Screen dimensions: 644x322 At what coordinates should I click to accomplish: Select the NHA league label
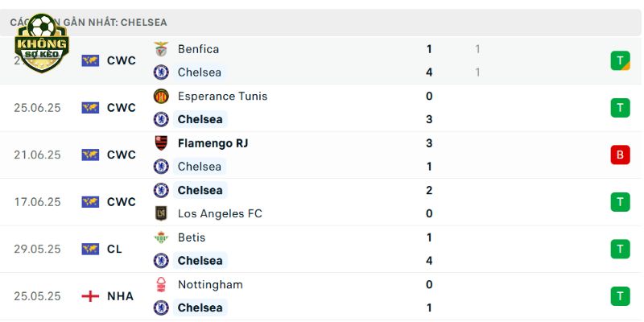pyautogui.click(x=120, y=296)
